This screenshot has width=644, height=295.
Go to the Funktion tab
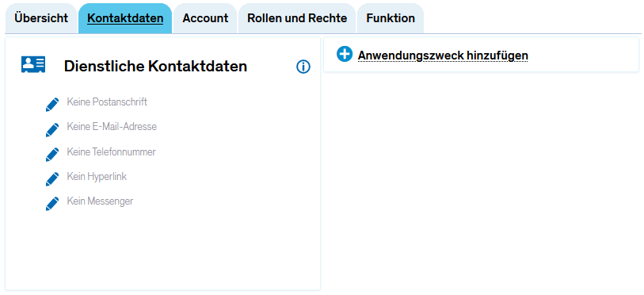391,18
